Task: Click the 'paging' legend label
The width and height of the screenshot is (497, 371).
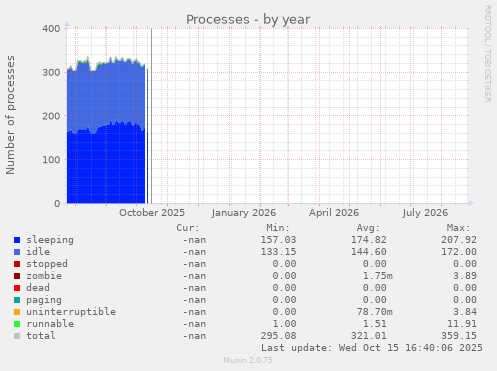Action: point(44,300)
